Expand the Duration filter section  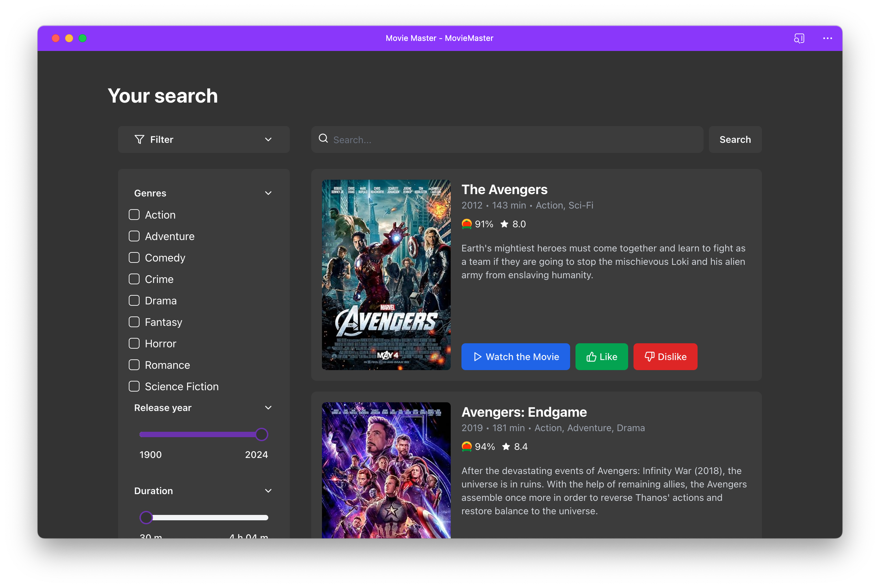point(268,491)
